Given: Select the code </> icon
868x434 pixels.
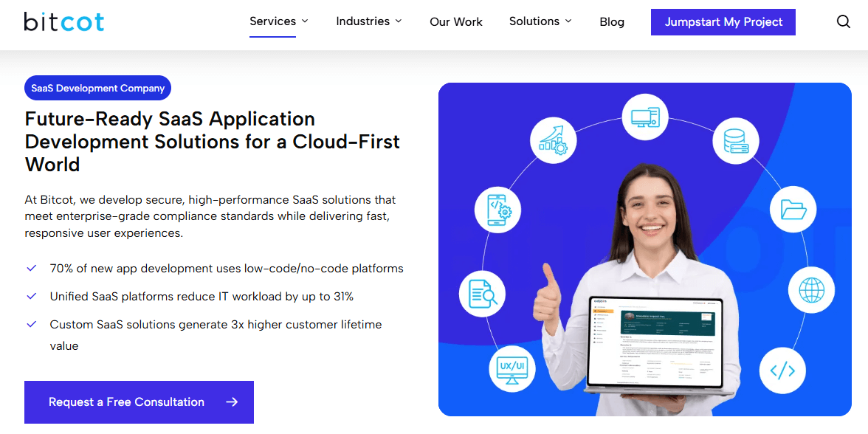Looking at the screenshot, I should coord(782,371).
